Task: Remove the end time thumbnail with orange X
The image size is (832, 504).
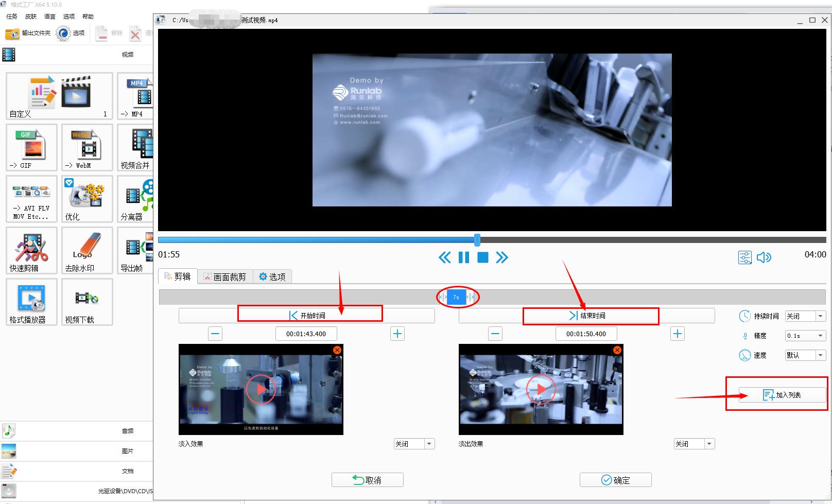Action: coord(617,350)
